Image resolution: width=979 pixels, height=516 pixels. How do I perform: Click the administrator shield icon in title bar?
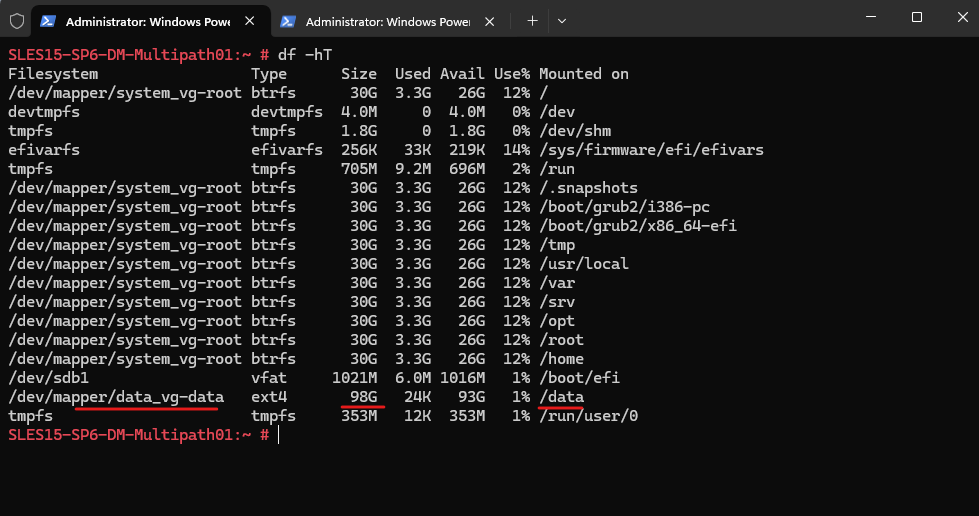tap(16, 20)
